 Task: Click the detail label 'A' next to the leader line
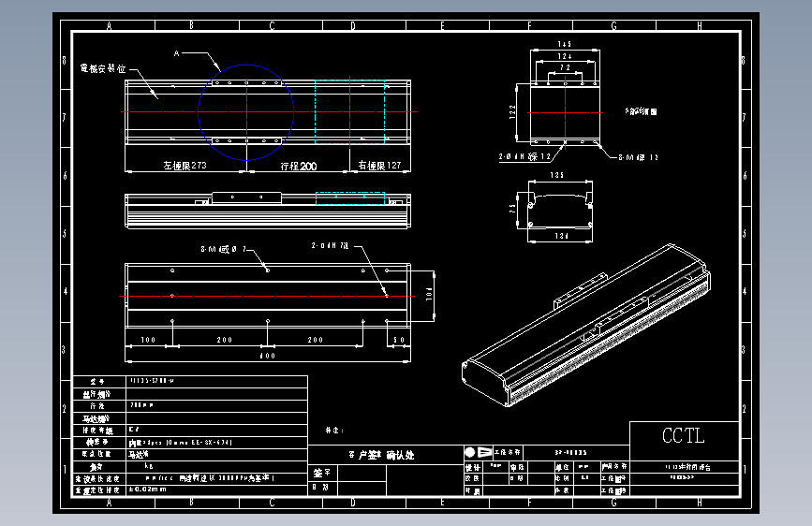point(177,53)
